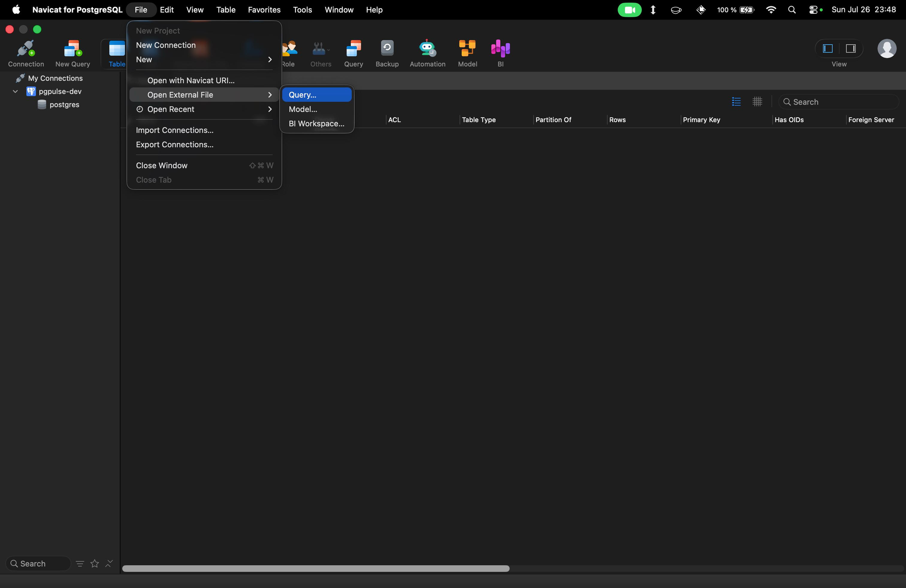Select My Connections in tree
906x588 pixels.
click(55, 78)
